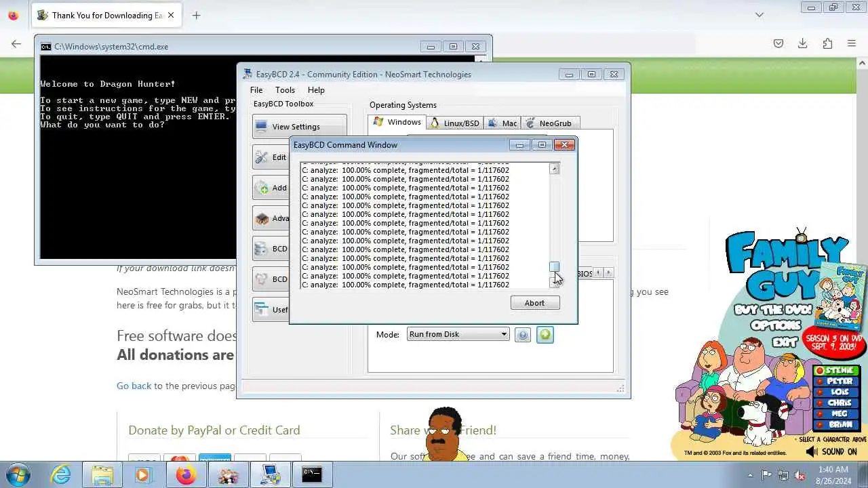
Task: Click the Add New Entry plus icon
Action: click(262, 188)
